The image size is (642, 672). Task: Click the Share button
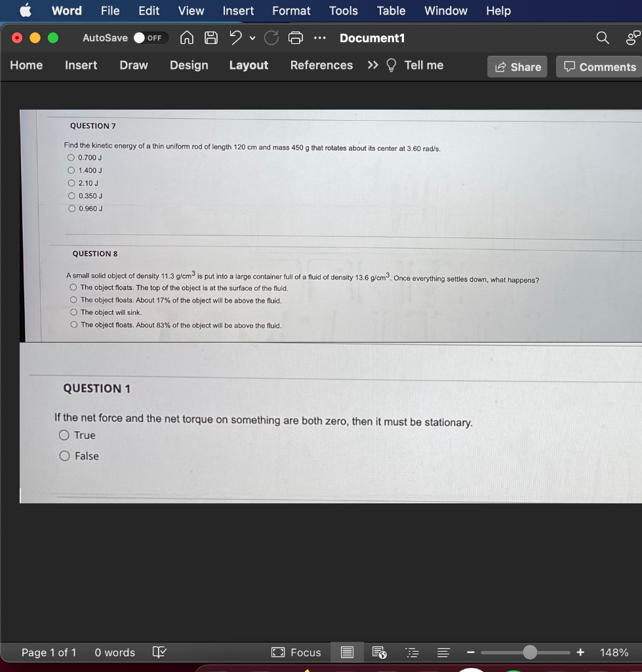tap(517, 66)
